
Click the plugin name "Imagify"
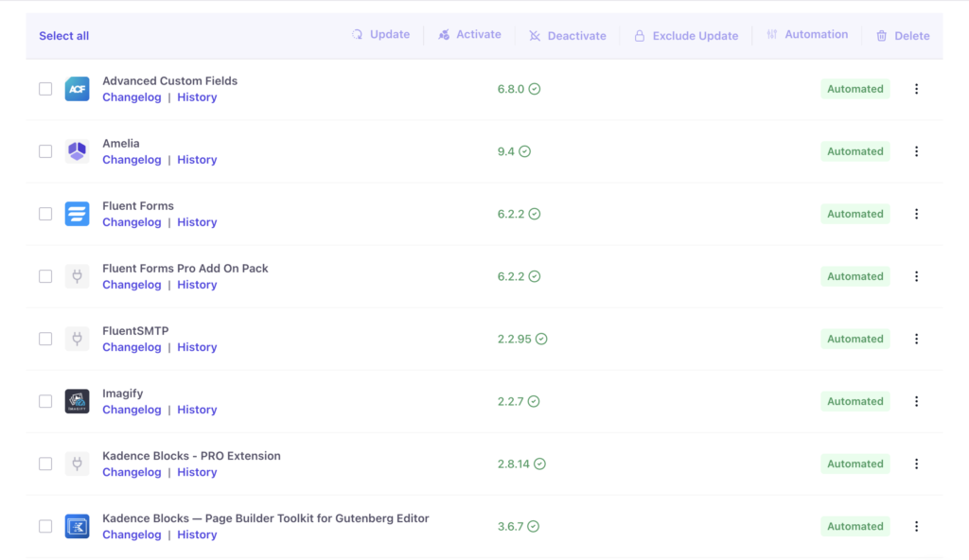point(123,394)
